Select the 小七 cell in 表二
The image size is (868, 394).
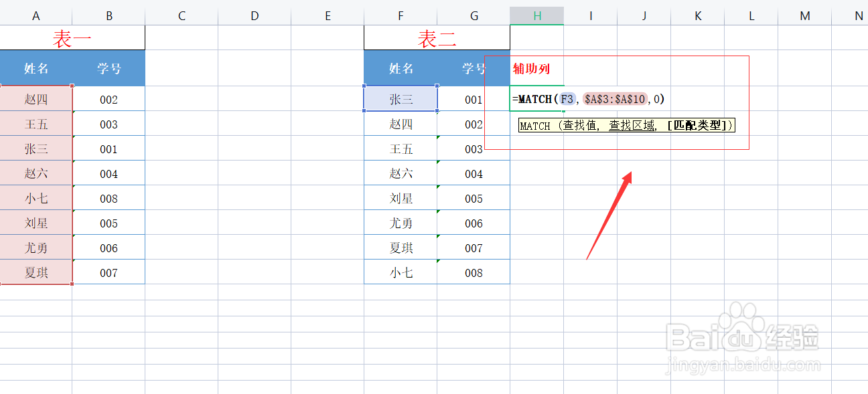401,272
